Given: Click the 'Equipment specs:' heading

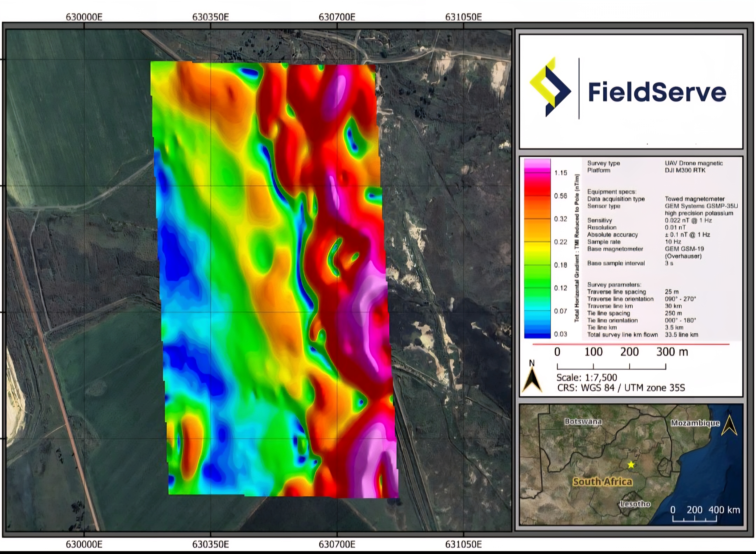Looking at the screenshot, I should click(x=612, y=192).
